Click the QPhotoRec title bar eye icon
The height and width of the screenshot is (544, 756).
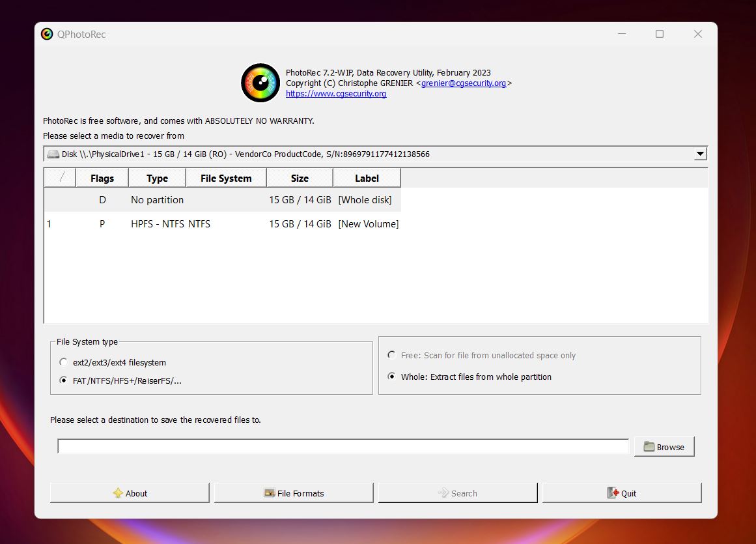47,35
